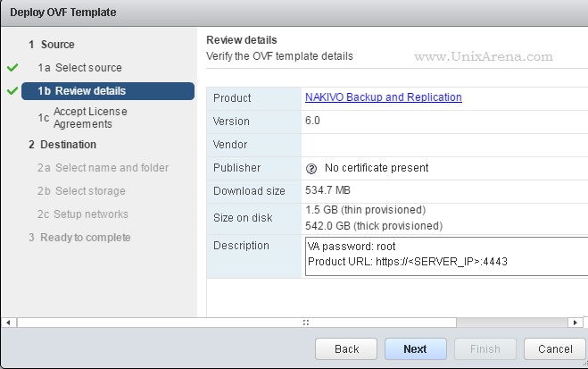This screenshot has width=588, height=369.
Task: Click the Version row label
Action: (231, 122)
